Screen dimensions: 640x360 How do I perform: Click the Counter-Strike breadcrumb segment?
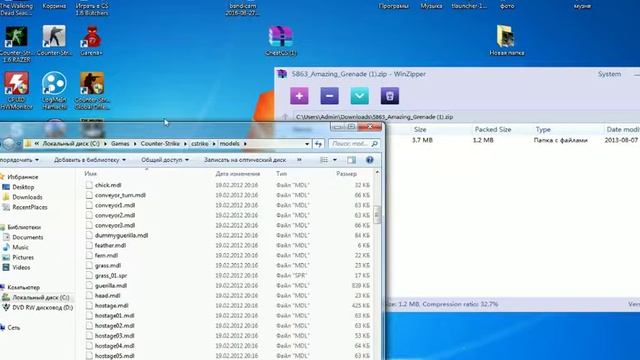[x=160, y=144]
